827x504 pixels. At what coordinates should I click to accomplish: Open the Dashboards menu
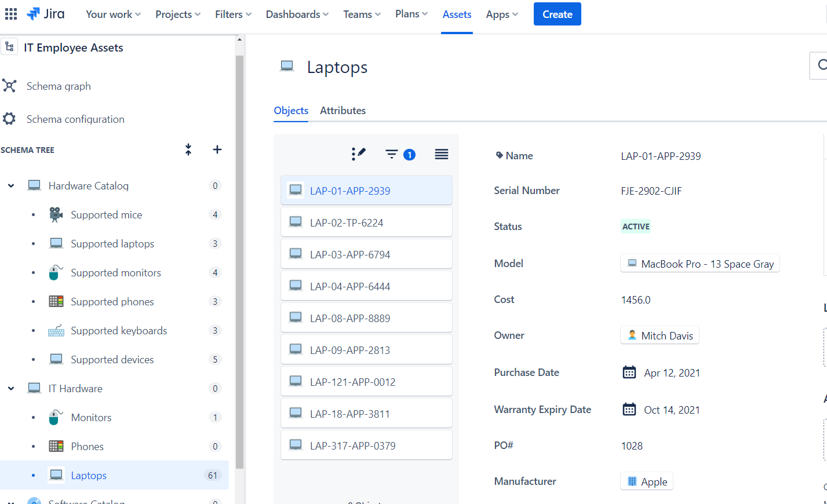pos(297,14)
